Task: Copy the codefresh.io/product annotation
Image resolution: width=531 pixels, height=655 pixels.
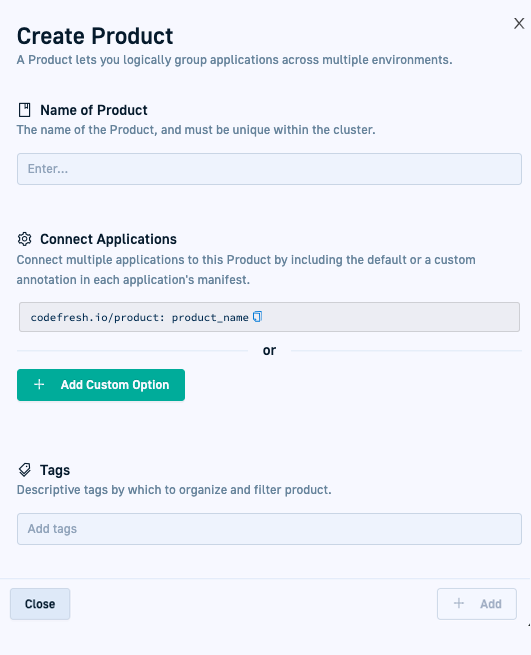Action: 257,317
